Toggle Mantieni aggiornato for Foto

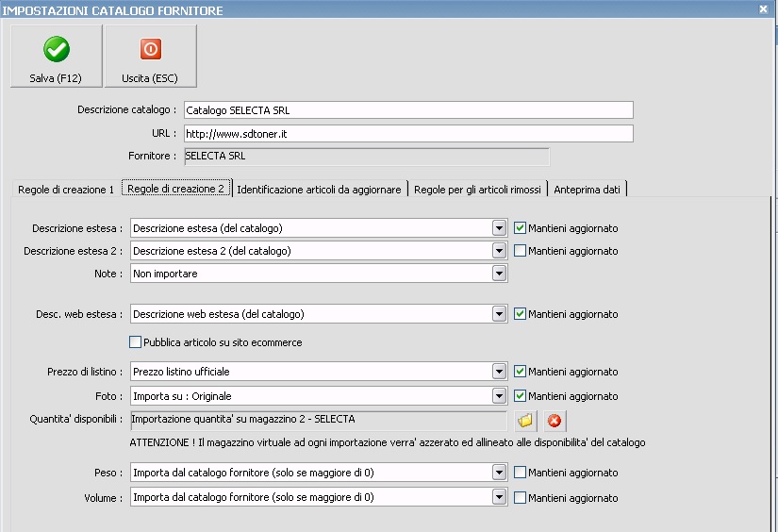pos(520,395)
